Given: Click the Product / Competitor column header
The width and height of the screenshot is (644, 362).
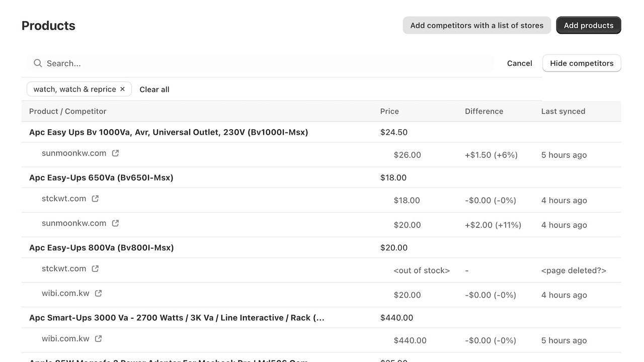Looking at the screenshot, I should [68, 111].
